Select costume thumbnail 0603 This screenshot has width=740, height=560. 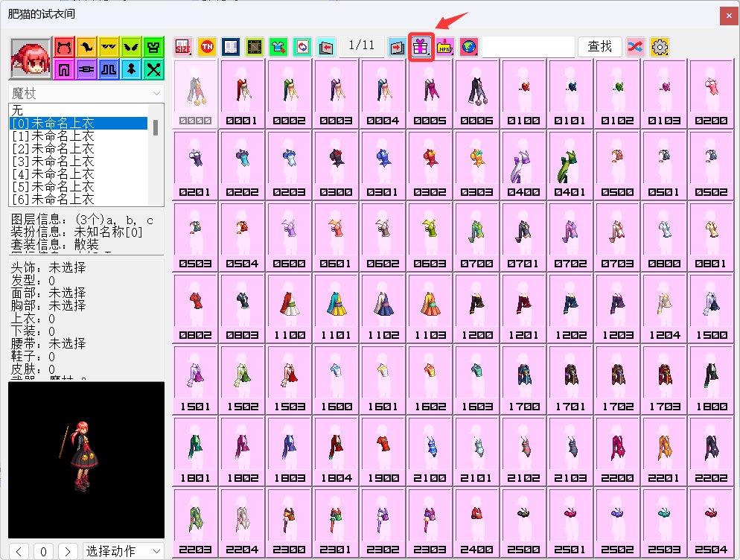[430, 237]
